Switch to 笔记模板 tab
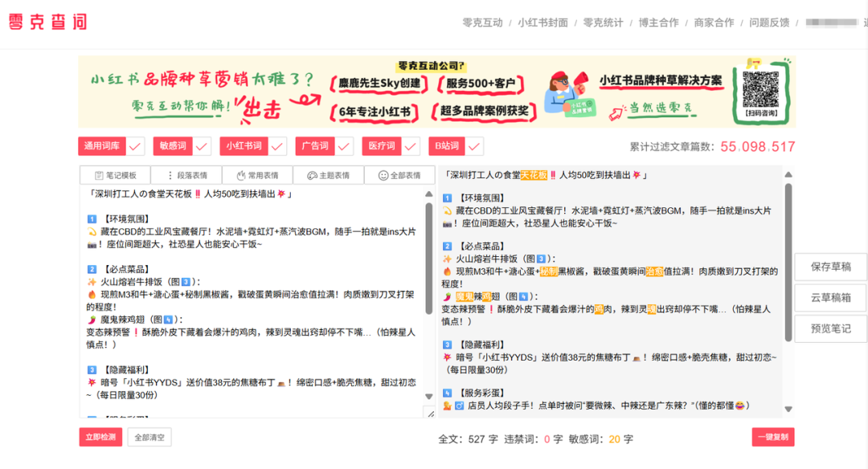The image size is (868, 469). click(x=115, y=175)
